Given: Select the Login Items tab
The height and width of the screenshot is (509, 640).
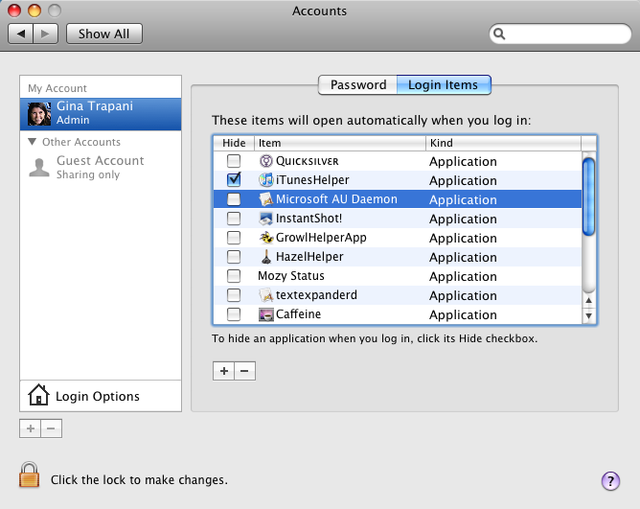Looking at the screenshot, I should 443,85.
